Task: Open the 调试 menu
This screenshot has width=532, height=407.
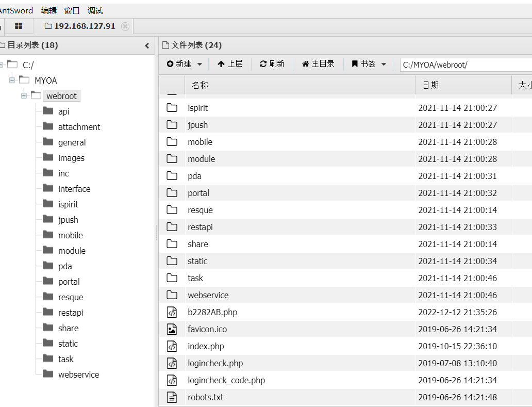Action: click(95, 10)
